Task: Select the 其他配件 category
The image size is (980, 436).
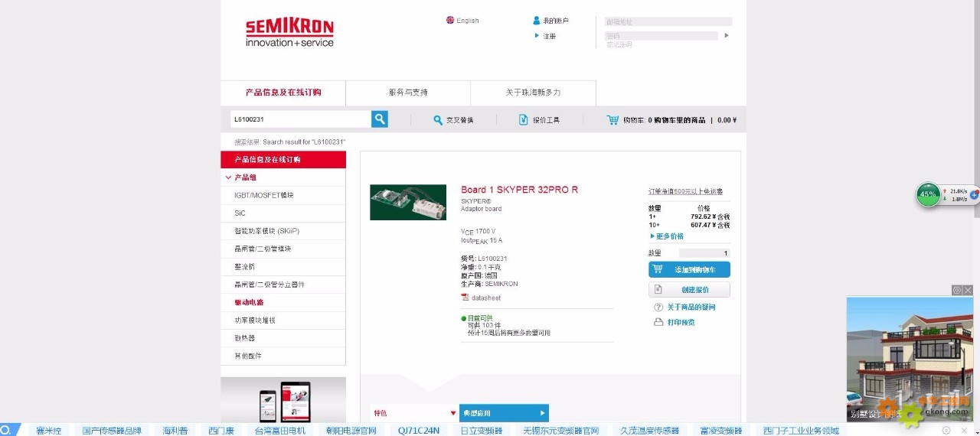Action: tap(283, 356)
